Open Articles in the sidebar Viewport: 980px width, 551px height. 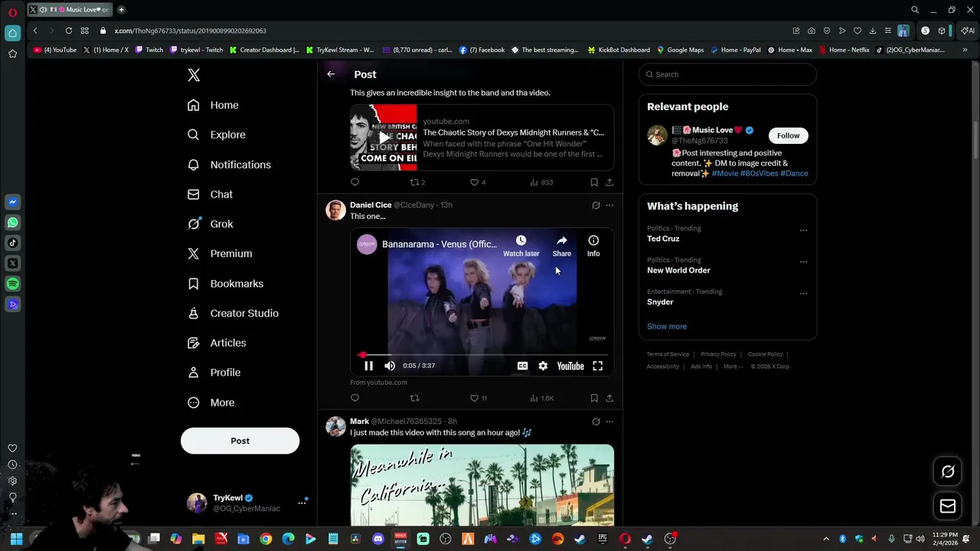(x=217, y=343)
